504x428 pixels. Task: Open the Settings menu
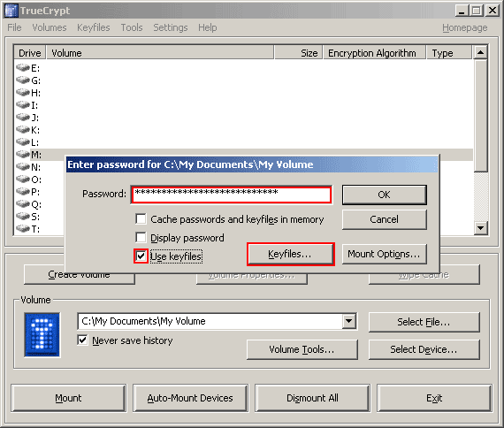point(171,27)
